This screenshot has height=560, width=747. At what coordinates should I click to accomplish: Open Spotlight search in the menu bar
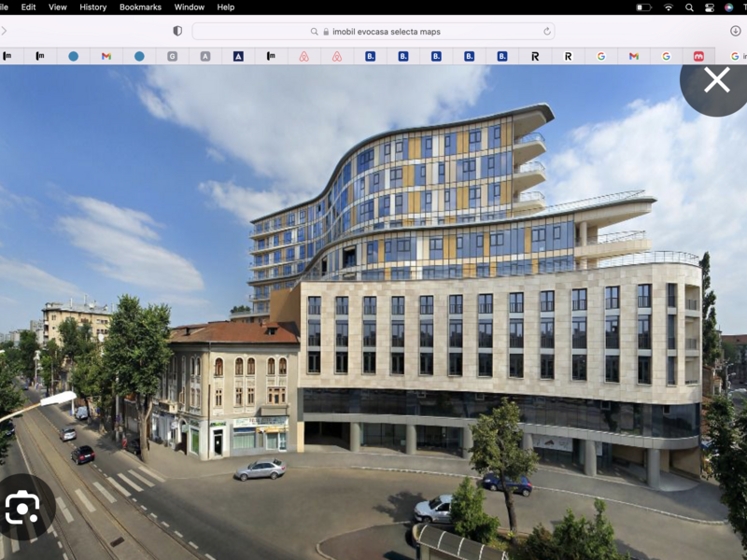coord(689,7)
